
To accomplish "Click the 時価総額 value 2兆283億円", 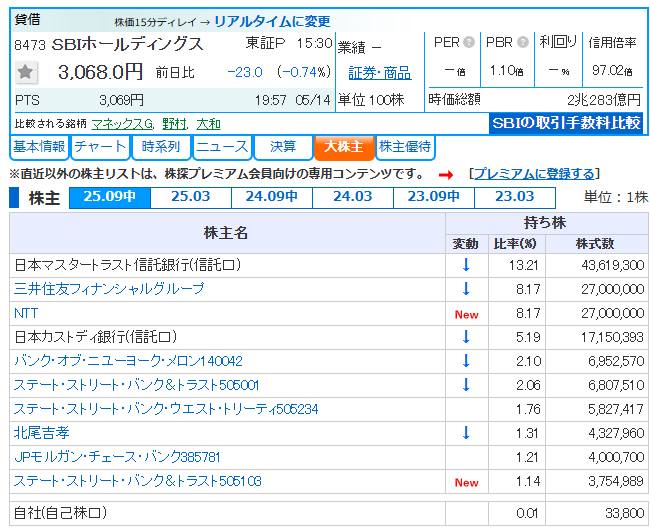I will (604, 100).
